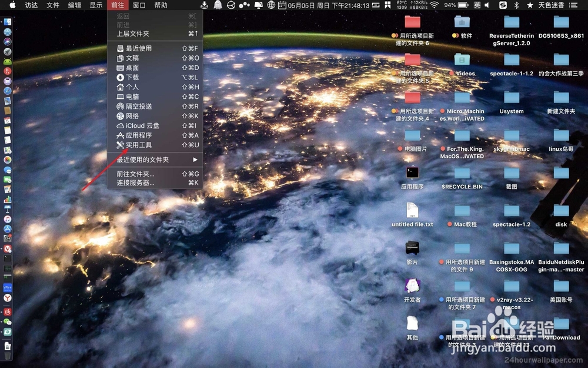The image size is (588, 368).
Task: Open the 帮助 menu in menu bar
Action: tap(161, 5)
